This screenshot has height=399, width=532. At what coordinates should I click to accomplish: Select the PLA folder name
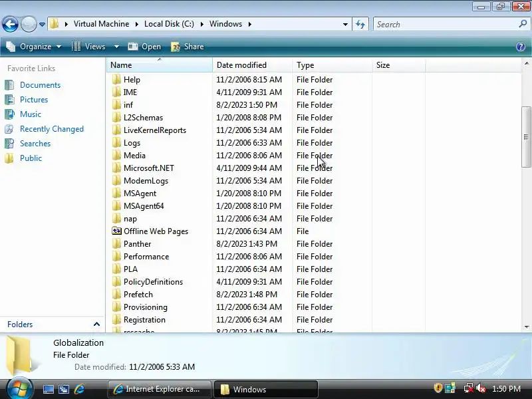tap(130, 269)
